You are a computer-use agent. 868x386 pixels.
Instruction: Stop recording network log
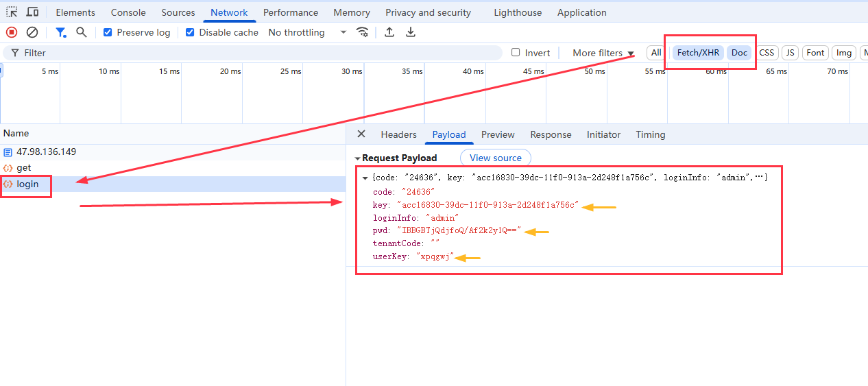(x=12, y=32)
